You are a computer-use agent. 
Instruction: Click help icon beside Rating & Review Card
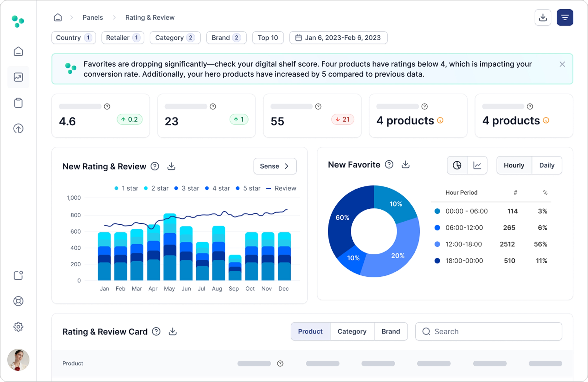pos(156,331)
